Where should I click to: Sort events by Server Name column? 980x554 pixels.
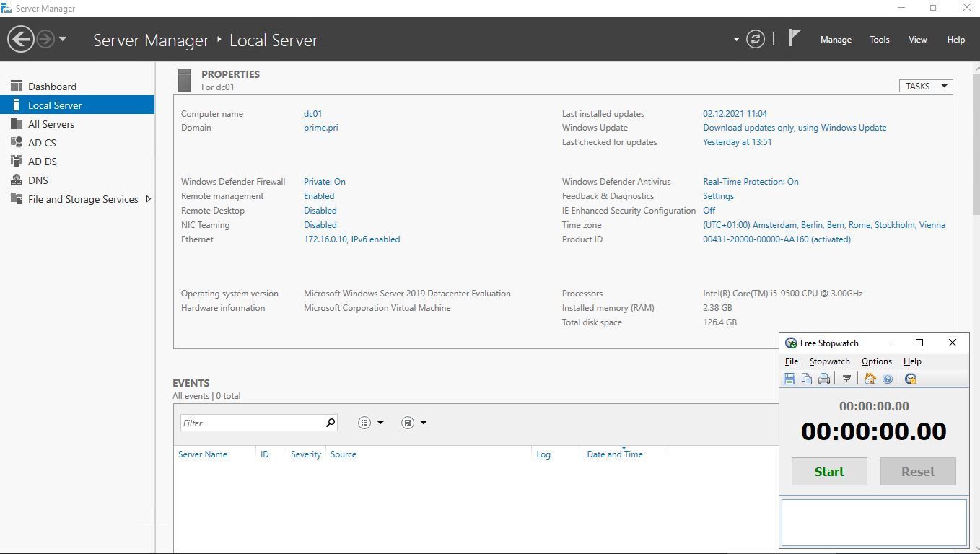point(203,454)
